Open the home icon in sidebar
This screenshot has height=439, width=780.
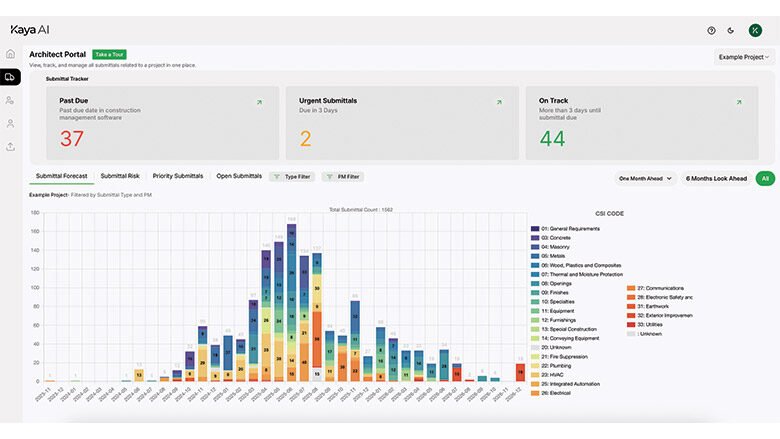[x=11, y=54]
